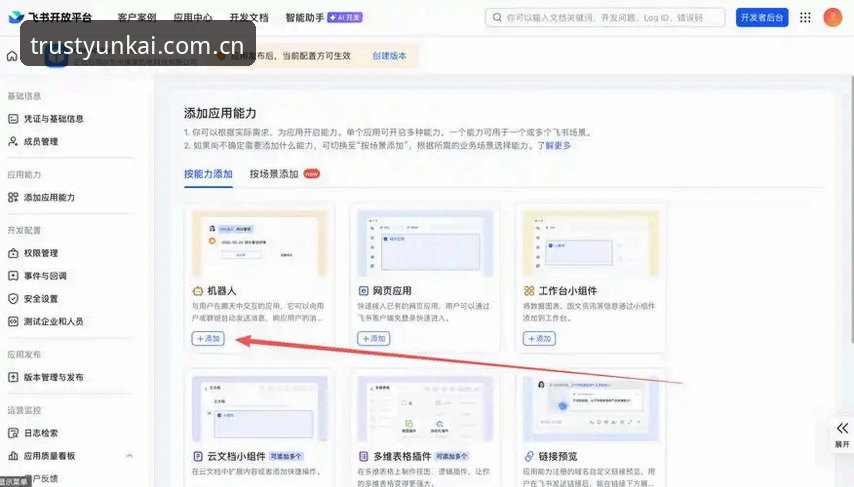Open 版本管理与发布 in sidebar

point(53,378)
